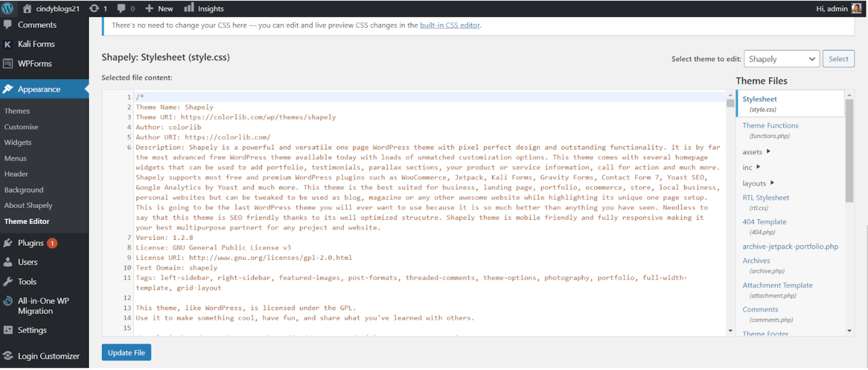
Task: Click the code editor scrollbar thumb
Action: pos(730,103)
